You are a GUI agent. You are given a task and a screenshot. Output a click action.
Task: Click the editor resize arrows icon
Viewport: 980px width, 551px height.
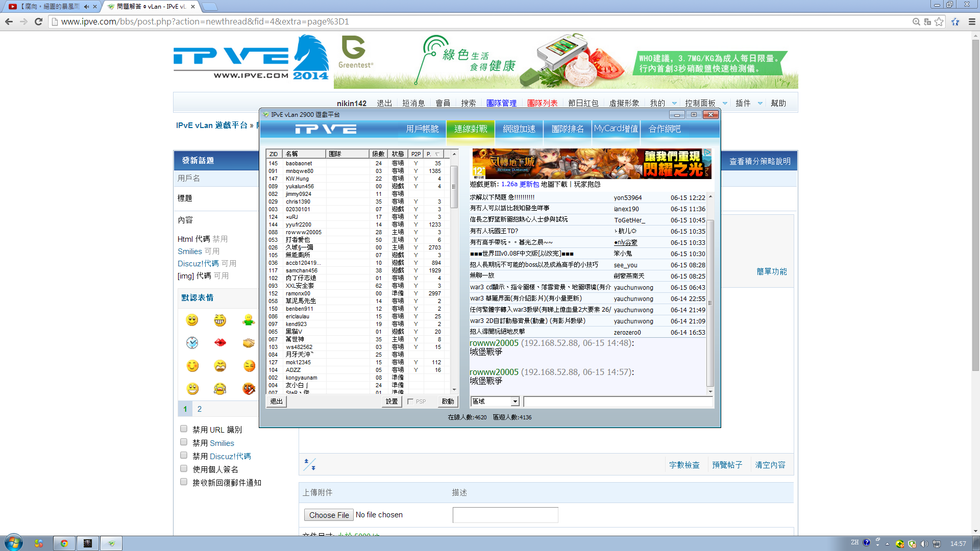(310, 464)
